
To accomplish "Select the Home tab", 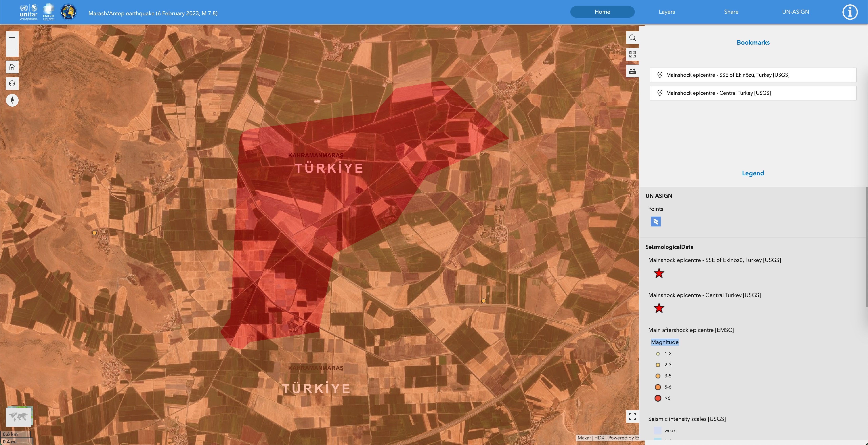I will point(602,12).
